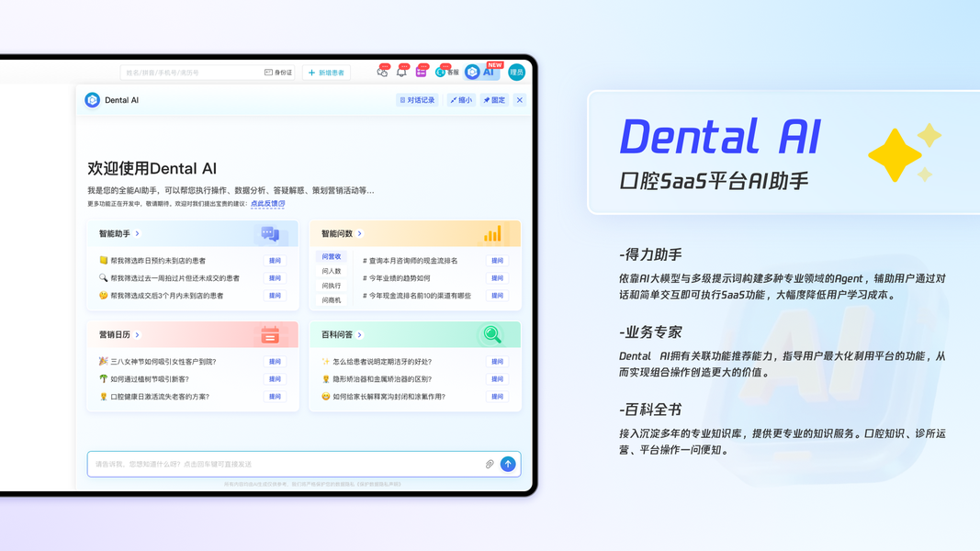Click 提问 for 隐形矫治器和金属矫治器的区别
The height and width of the screenshot is (551, 980).
tap(498, 379)
